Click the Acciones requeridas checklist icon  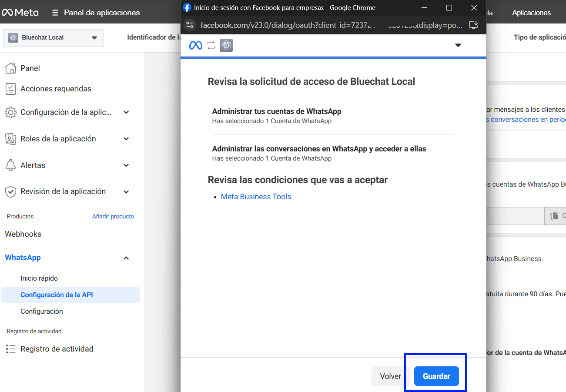tap(10, 89)
